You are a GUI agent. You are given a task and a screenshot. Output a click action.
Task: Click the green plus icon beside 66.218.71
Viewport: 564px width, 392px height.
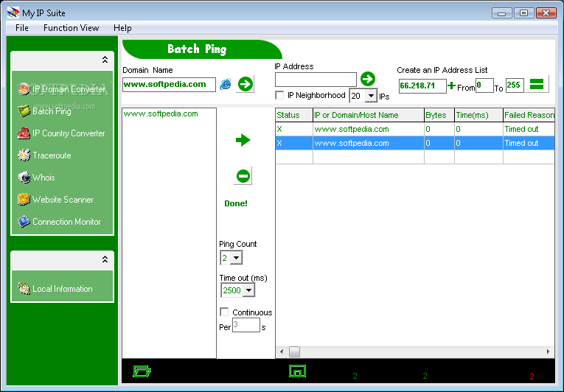(x=451, y=85)
